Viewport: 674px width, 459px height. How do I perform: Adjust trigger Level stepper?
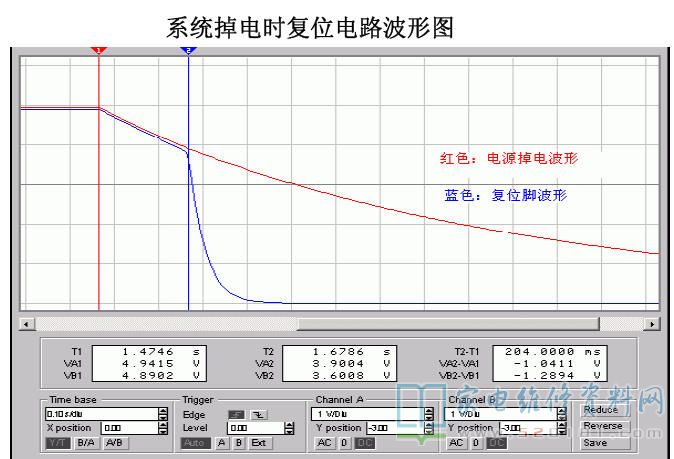[x=289, y=427]
